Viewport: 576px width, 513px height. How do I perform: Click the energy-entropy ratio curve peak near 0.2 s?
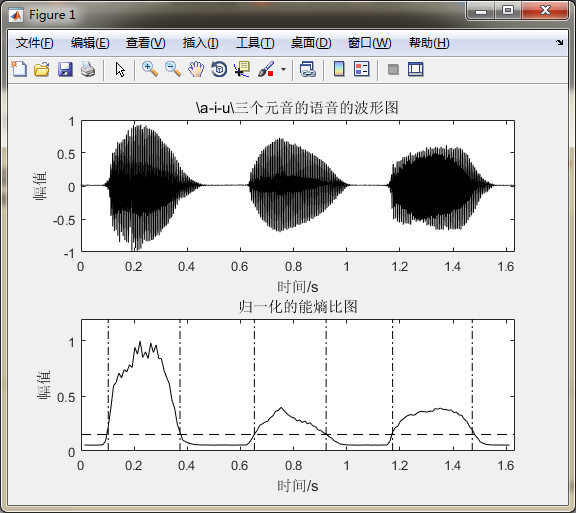point(140,342)
